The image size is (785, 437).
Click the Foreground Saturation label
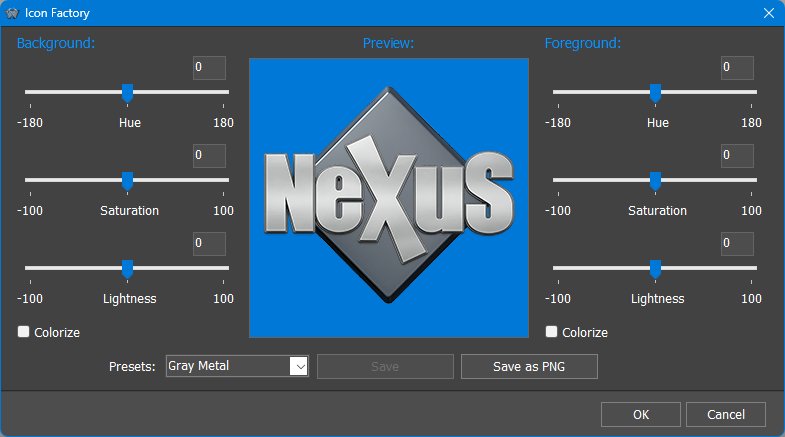point(657,211)
